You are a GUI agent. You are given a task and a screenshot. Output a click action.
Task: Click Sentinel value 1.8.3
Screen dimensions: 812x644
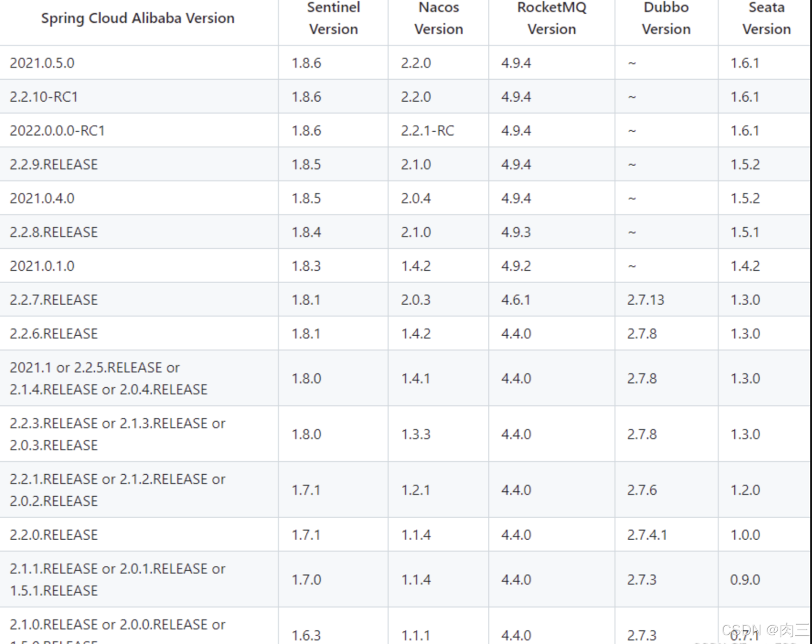pos(306,266)
